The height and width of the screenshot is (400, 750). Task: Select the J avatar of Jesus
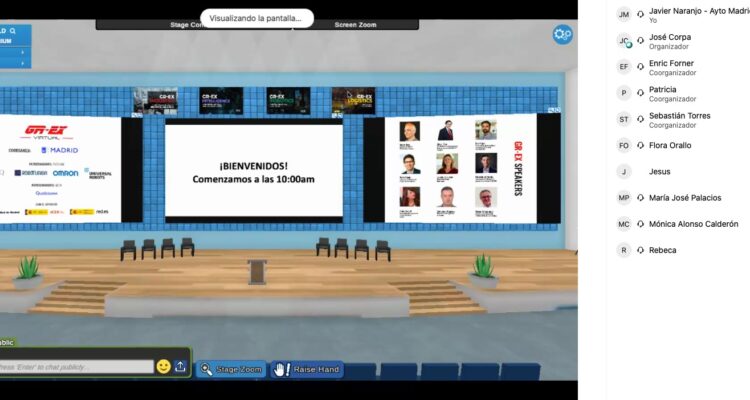[624, 172]
